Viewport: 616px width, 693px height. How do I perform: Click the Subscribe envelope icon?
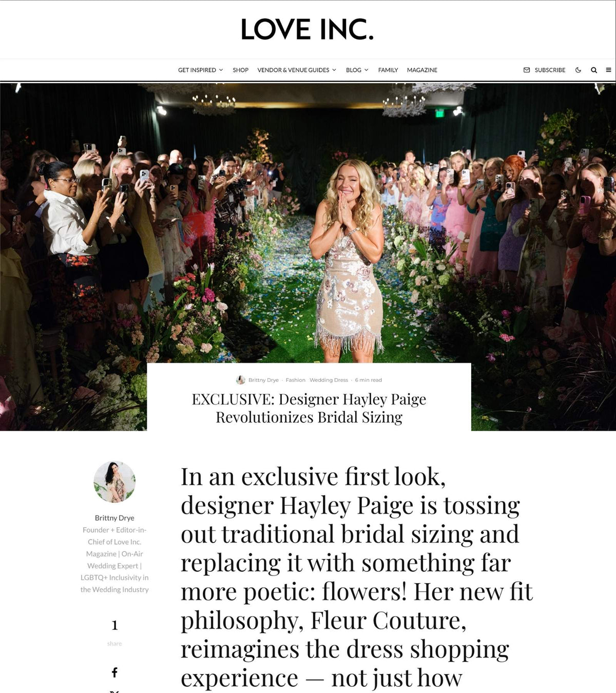pos(527,70)
